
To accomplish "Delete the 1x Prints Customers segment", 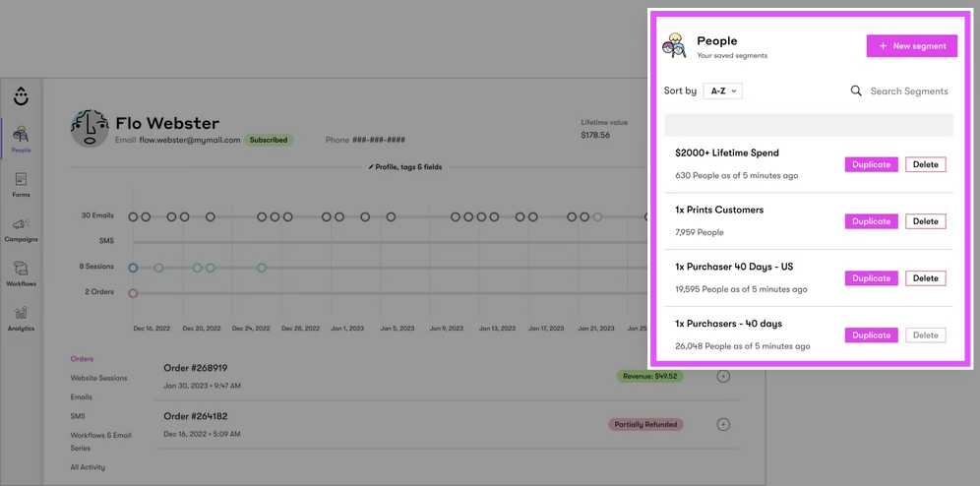I will tap(926, 221).
